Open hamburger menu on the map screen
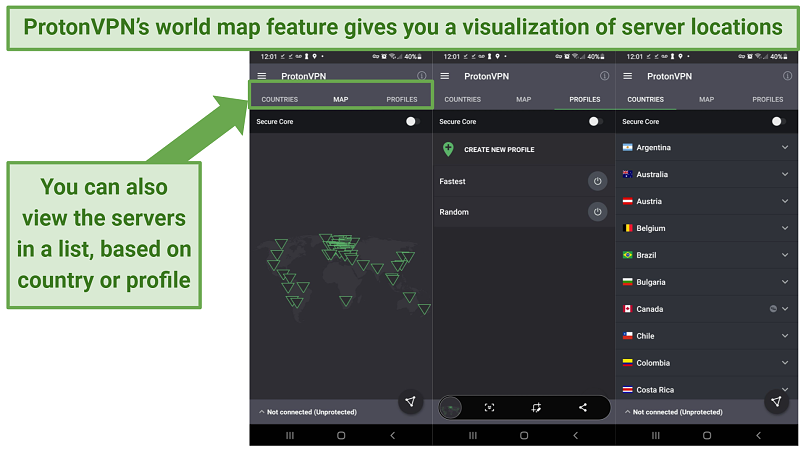The width and height of the screenshot is (806, 453). [262, 76]
